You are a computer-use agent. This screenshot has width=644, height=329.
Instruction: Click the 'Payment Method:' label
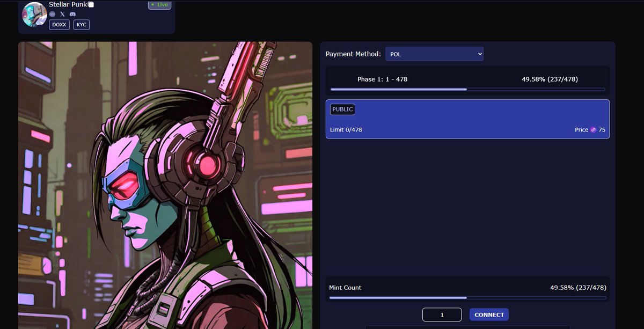(354, 54)
